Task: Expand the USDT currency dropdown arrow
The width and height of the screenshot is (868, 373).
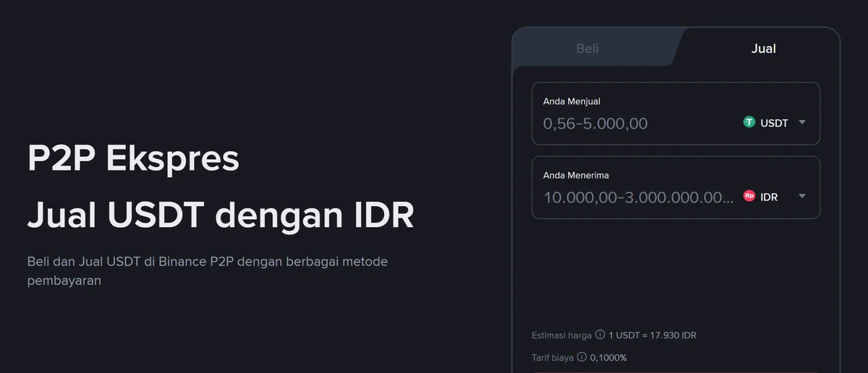Action: pyautogui.click(x=801, y=122)
